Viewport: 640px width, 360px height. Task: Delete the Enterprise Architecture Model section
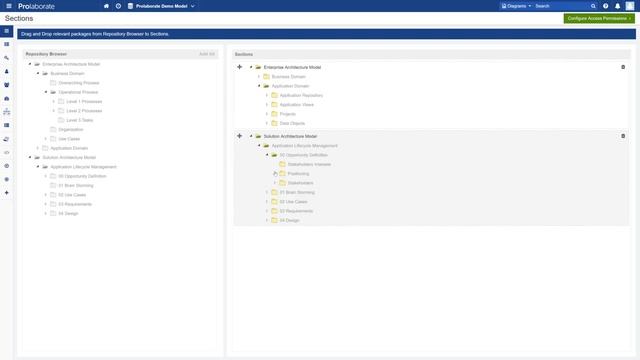[x=623, y=67]
